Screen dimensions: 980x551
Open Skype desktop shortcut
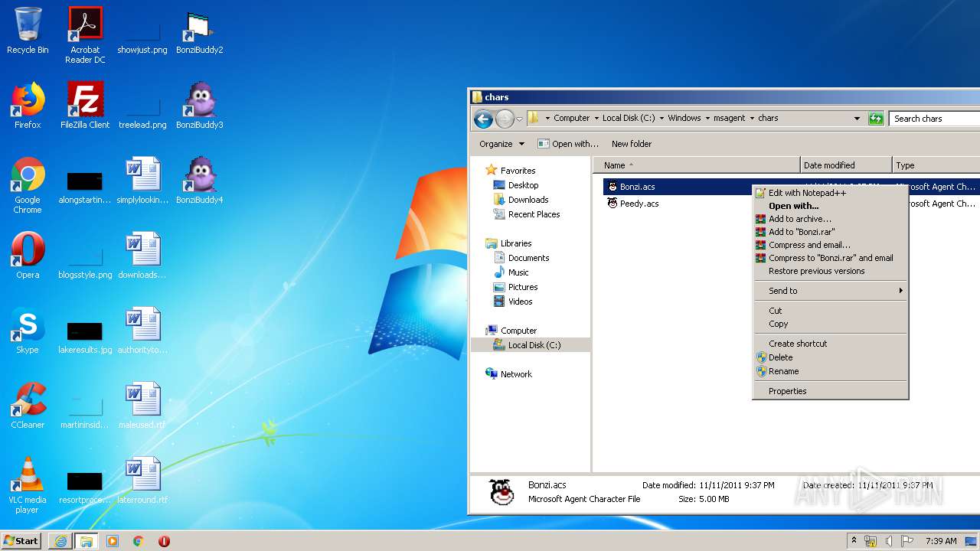(x=28, y=331)
